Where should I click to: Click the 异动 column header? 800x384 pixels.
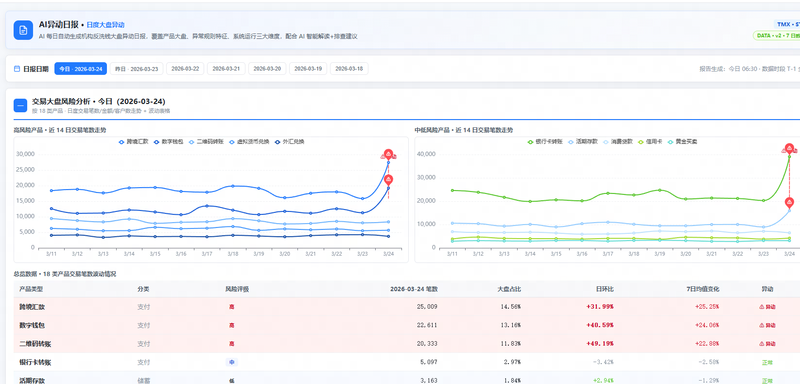(x=767, y=289)
